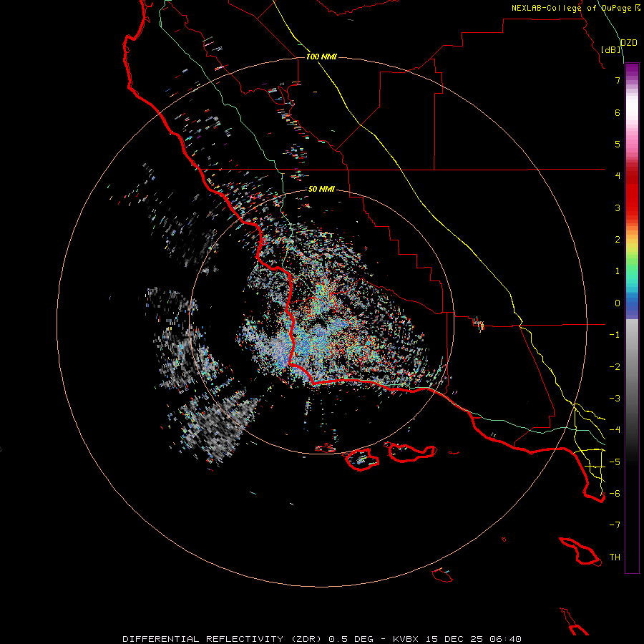Select the 7 value on color scale
This screenshot has height=644, width=644.
click(x=618, y=80)
